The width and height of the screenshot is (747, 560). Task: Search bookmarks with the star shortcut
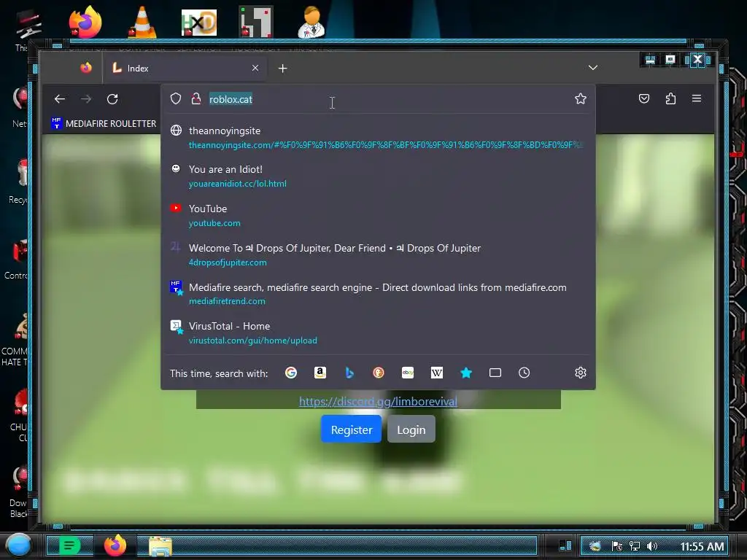pyautogui.click(x=466, y=373)
